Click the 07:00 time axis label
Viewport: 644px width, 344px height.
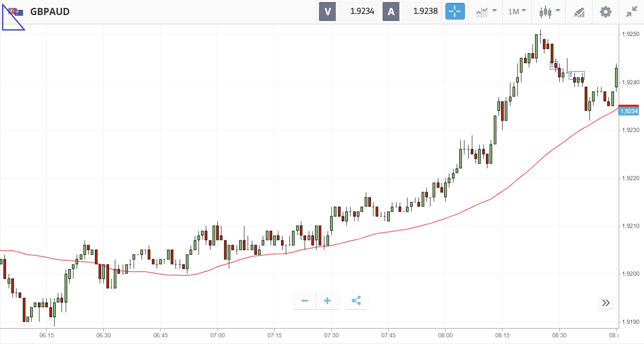217,335
